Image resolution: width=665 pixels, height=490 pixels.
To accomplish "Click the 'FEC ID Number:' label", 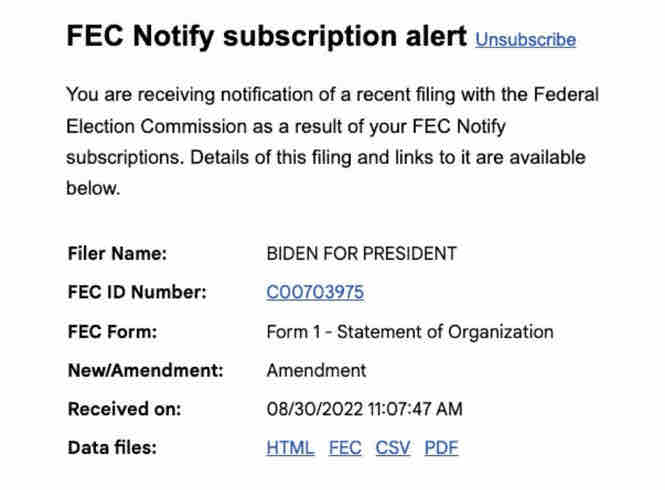I will click(137, 293).
